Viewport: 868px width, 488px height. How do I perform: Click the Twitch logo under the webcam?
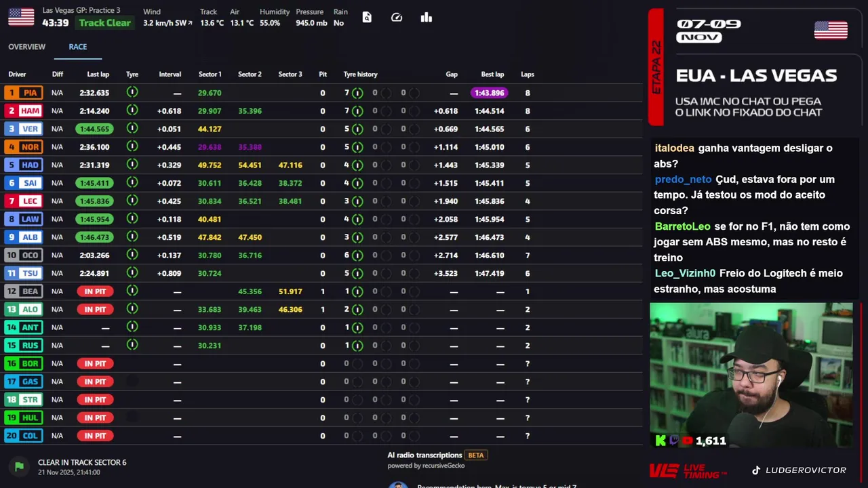coord(674,441)
